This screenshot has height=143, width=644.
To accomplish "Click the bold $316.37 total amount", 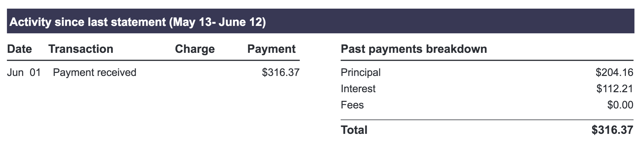I will point(612,130).
